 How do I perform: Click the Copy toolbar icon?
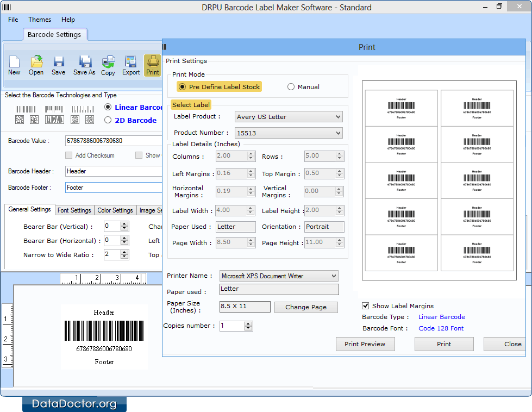coord(108,66)
